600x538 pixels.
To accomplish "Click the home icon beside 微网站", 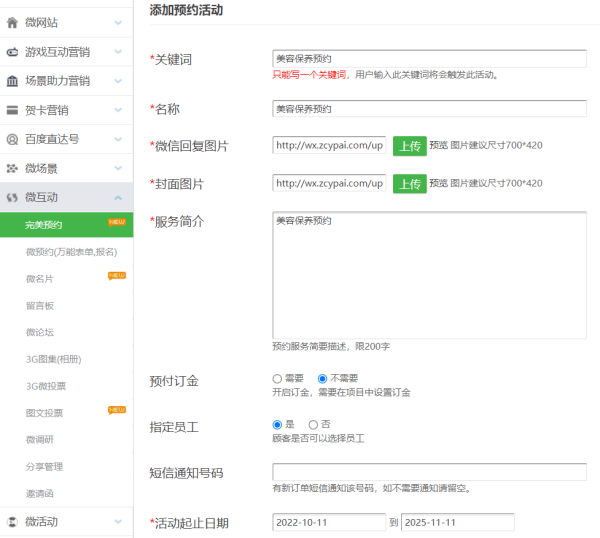I will point(12,23).
